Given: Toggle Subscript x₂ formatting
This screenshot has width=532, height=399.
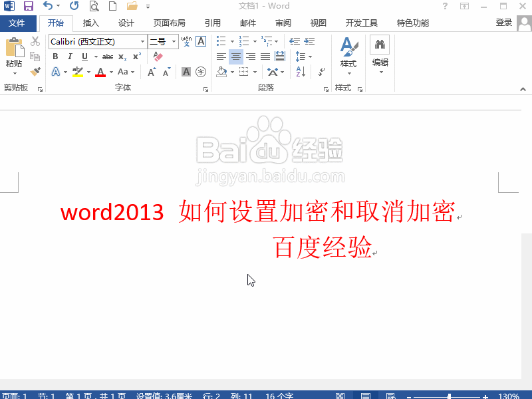Looking at the screenshot, I should (122, 57).
